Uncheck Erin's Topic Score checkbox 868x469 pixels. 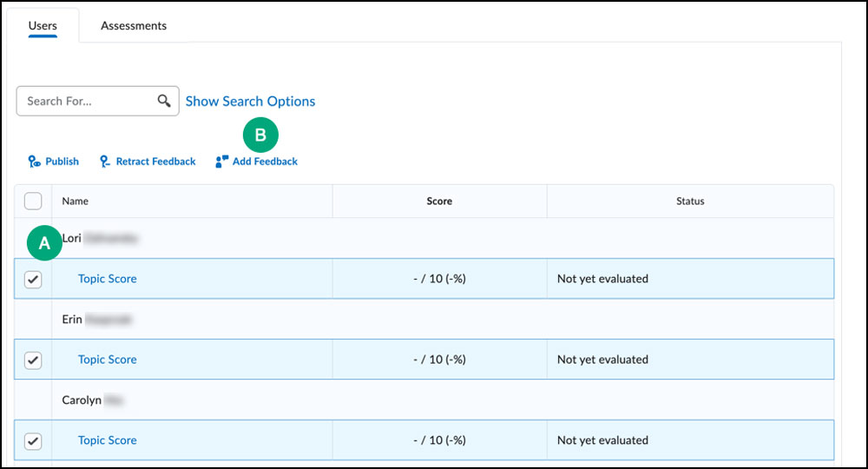pos(33,360)
